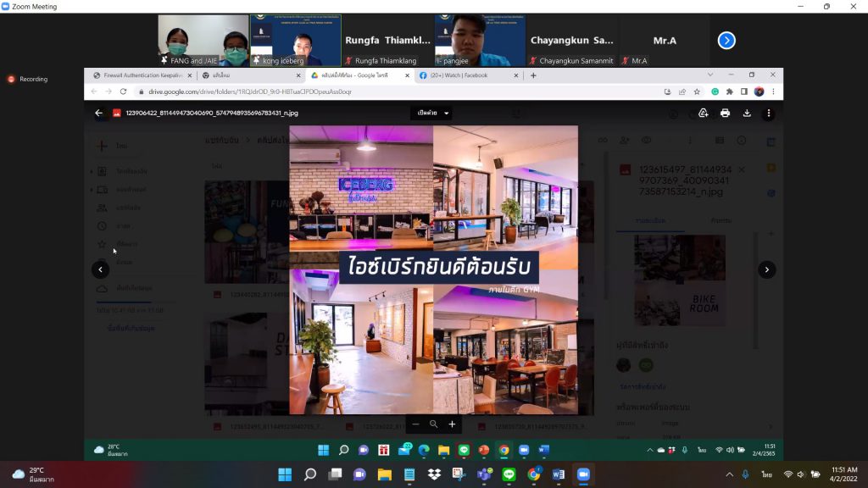The height and width of the screenshot is (488, 868).
Task: Show the next image in Drive preview
Action: (766, 269)
